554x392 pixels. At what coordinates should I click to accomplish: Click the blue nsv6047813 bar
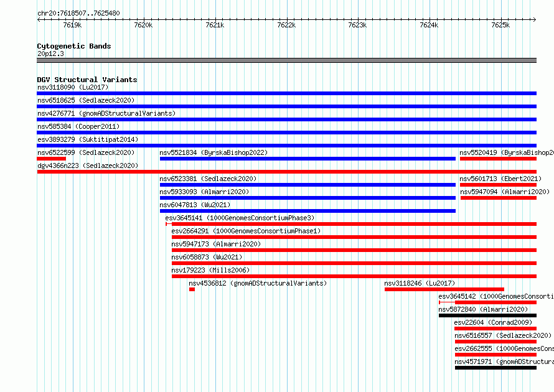click(x=308, y=211)
